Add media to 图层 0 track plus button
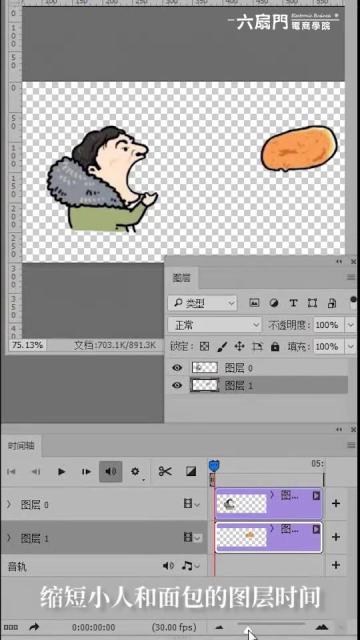Viewport: 360px width, 640px height. 336,503
